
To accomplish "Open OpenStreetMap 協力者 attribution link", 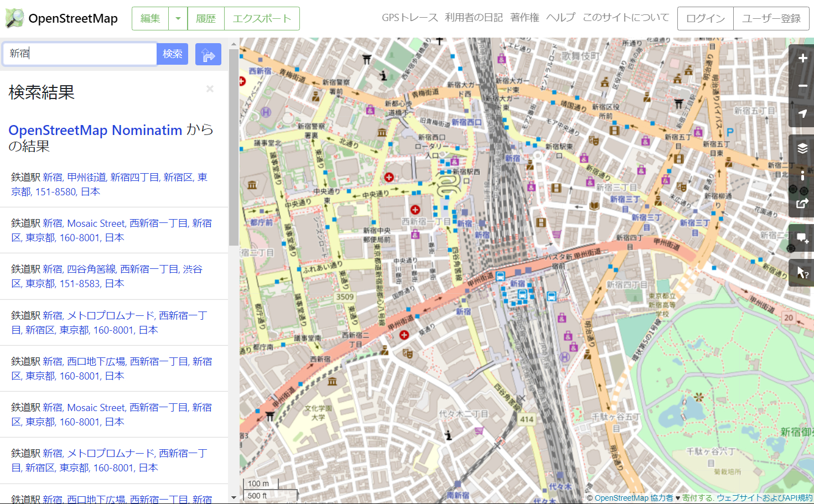I will tap(634, 498).
